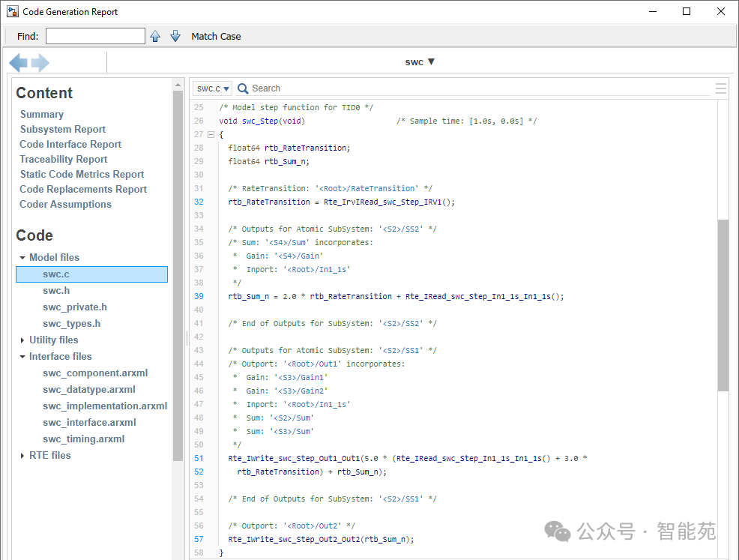Open the swc.c file selector dropdown

213,88
